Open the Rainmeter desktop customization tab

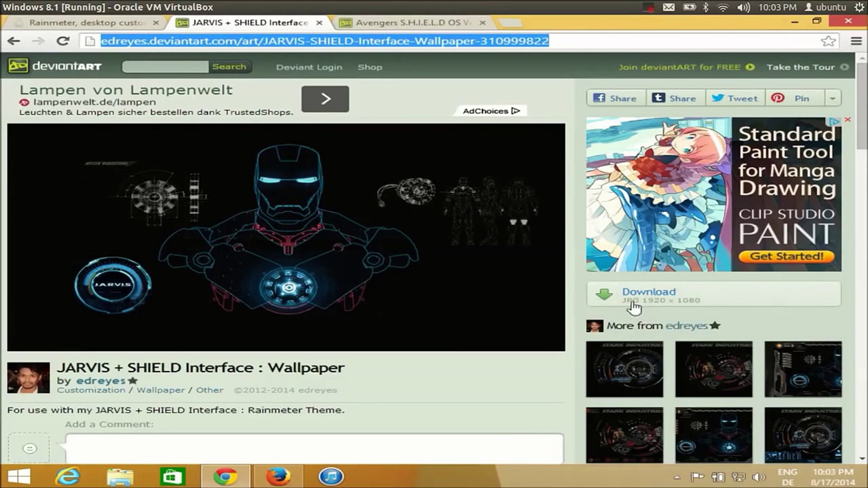click(x=86, y=22)
